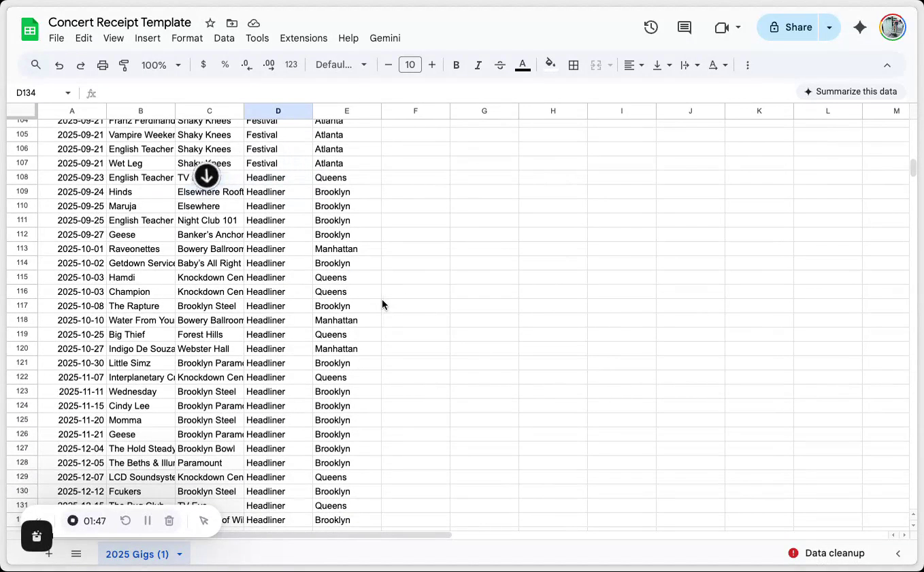Undo the last action
This screenshot has height=572, width=924.
coord(59,65)
